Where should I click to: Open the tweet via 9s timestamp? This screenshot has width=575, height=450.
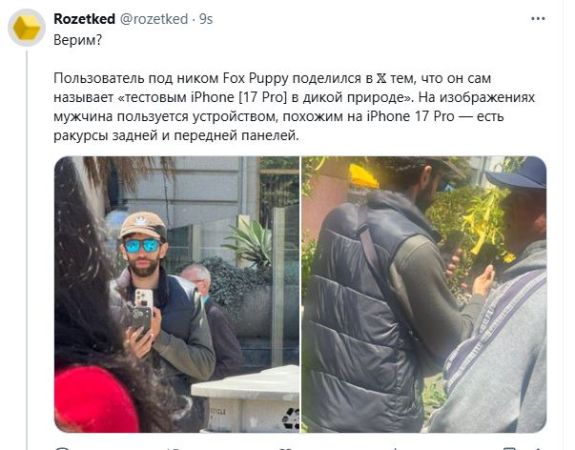click(206, 19)
